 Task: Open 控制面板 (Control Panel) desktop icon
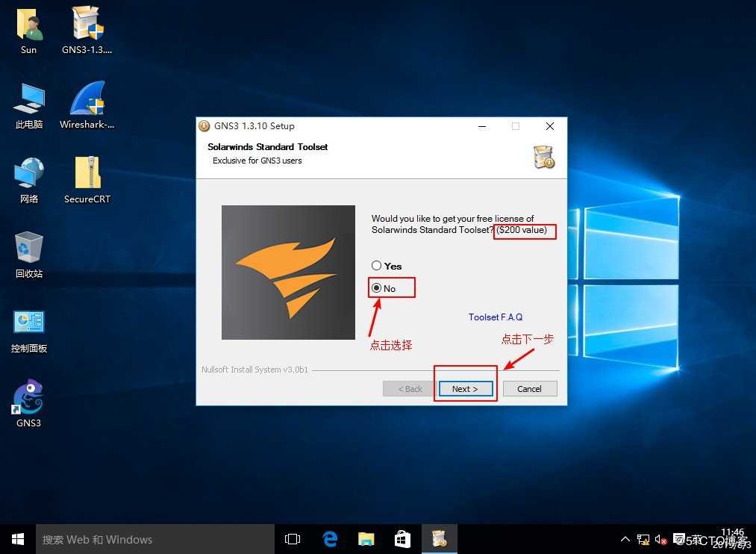tap(29, 331)
